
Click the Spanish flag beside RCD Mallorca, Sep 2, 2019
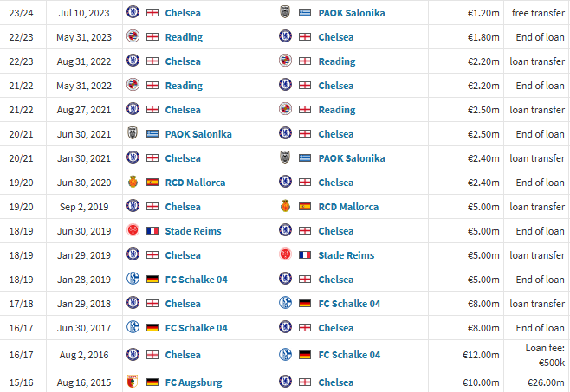305,206
